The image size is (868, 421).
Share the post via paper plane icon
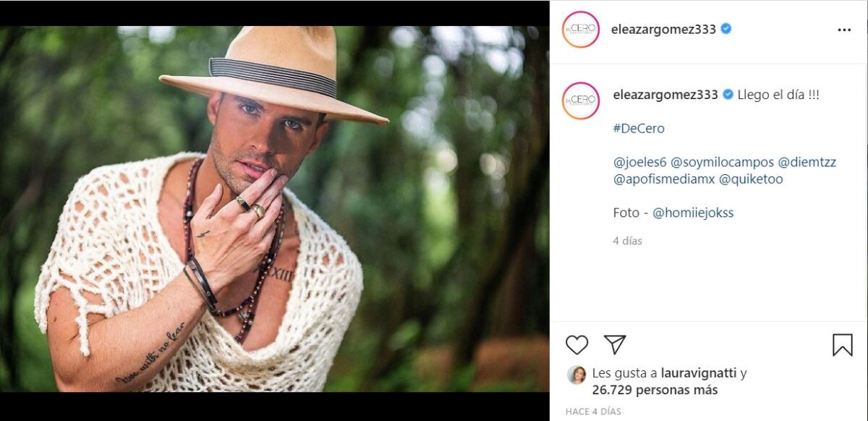tap(615, 345)
